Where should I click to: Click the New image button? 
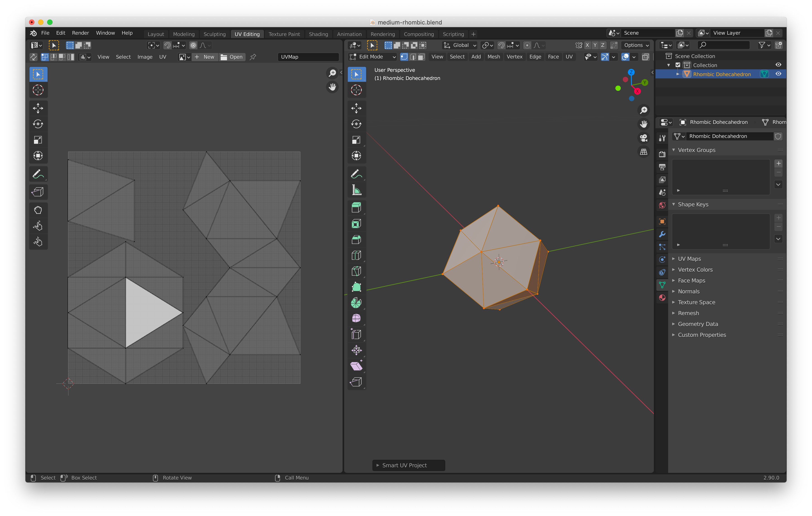point(205,57)
